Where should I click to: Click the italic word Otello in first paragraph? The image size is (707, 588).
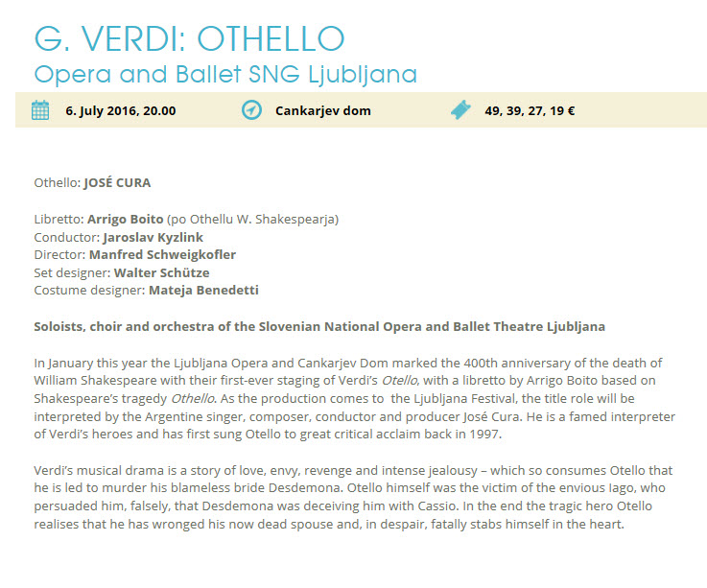click(x=399, y=381)
